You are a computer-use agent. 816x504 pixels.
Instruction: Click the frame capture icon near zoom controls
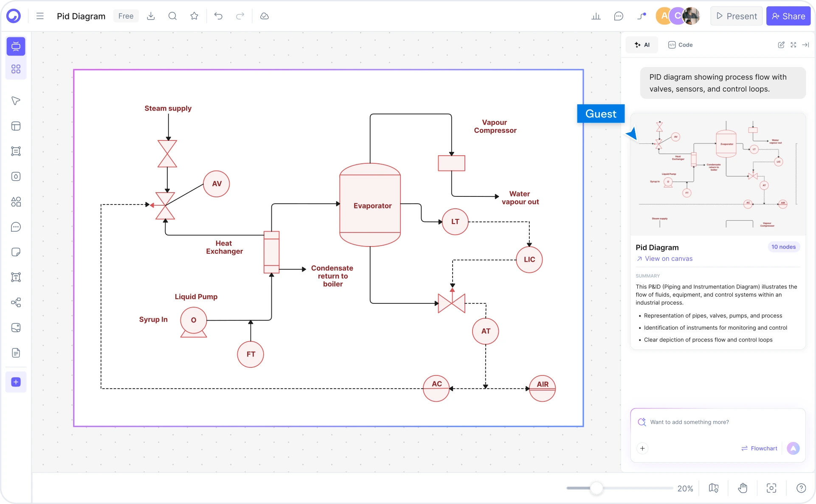[x=771, y=488]
